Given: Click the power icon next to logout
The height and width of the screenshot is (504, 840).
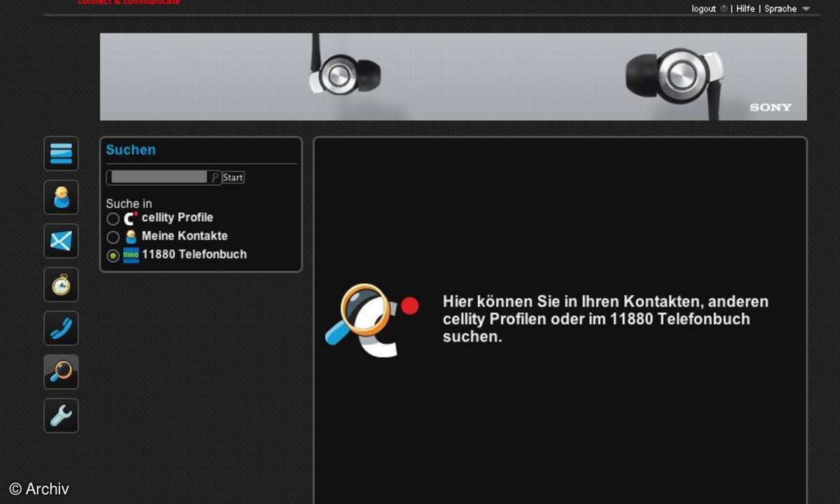Looking at the screenshot, I should click(724, 8).
